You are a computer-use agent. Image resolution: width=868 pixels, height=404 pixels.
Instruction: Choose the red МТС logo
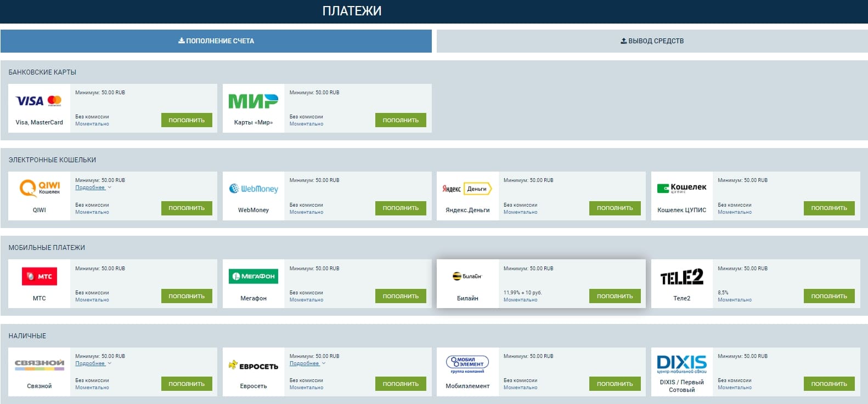(40, 276)
